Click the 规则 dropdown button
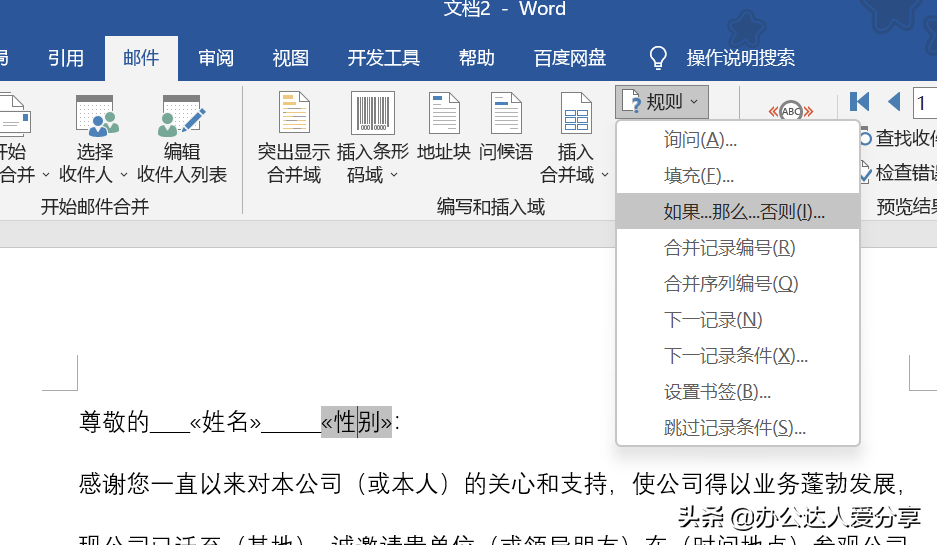The width and height of the screenshot is (937, 545). pyautogui.click(x=662, y=102)
